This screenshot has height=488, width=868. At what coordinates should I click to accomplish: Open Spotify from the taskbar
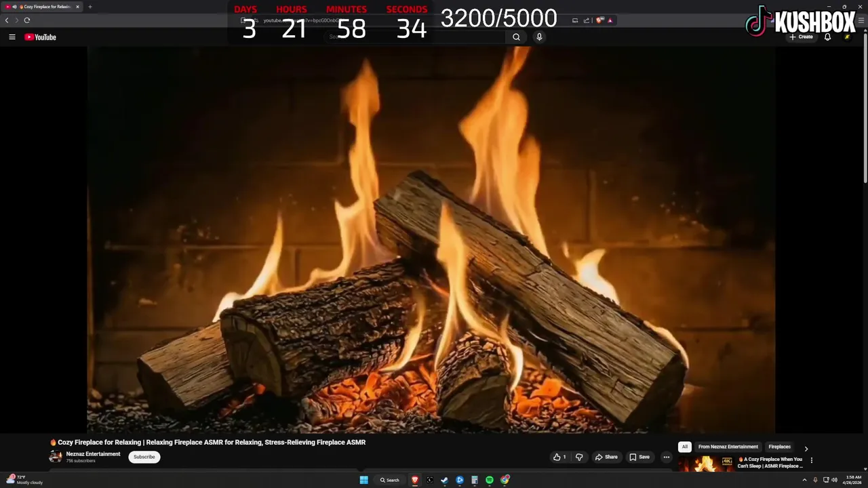490,480
